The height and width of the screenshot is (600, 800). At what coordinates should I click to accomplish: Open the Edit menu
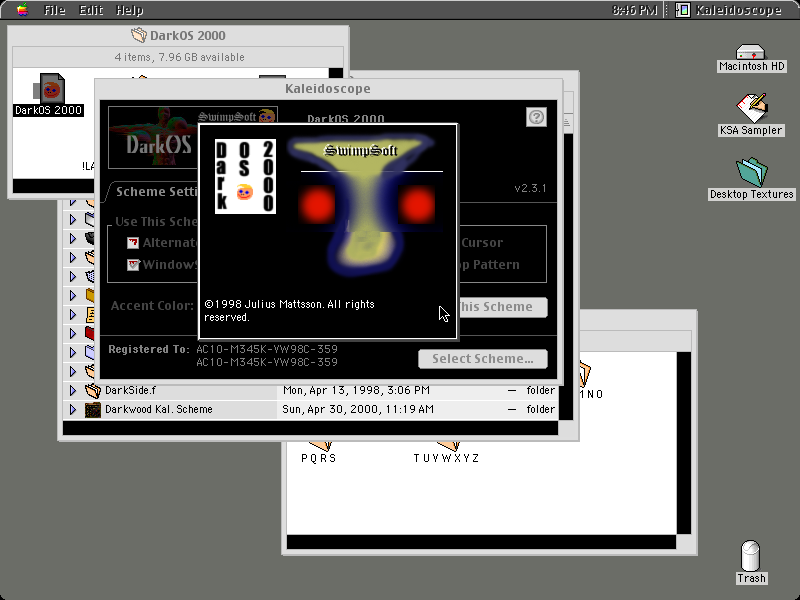[x=91, y=10]
